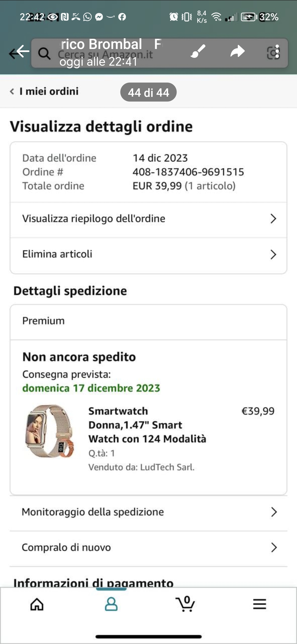Image resolution: width=297 pixels, height=644 pixels.
Task: Go back to I miei ordini
Action: pos(44,91)
